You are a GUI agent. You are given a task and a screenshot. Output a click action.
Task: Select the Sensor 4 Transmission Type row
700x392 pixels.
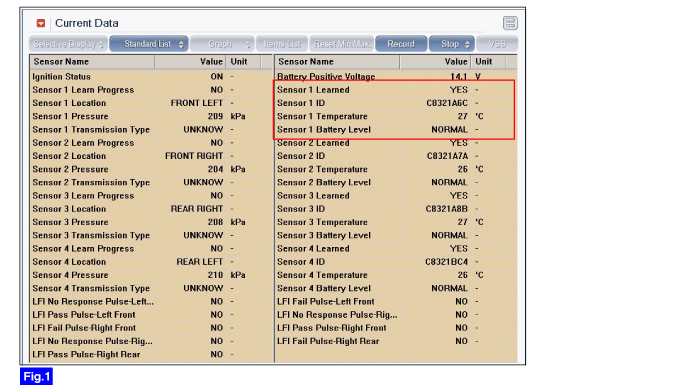[x=151, y=288]
